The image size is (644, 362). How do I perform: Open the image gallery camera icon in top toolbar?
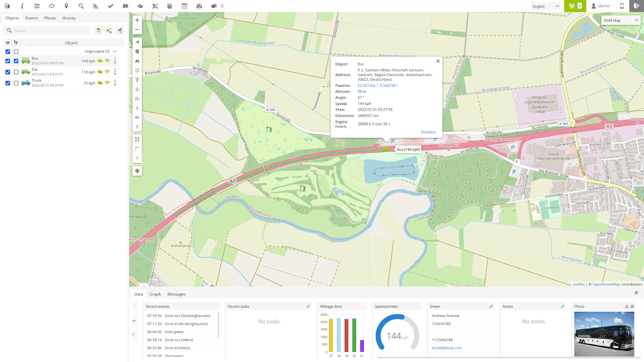199,6
